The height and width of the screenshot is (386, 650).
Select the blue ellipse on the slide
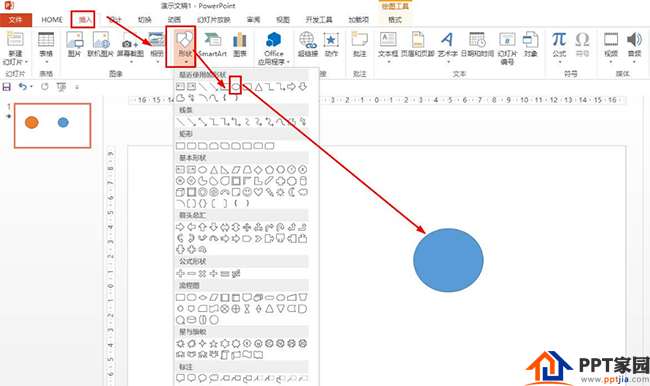448,260
